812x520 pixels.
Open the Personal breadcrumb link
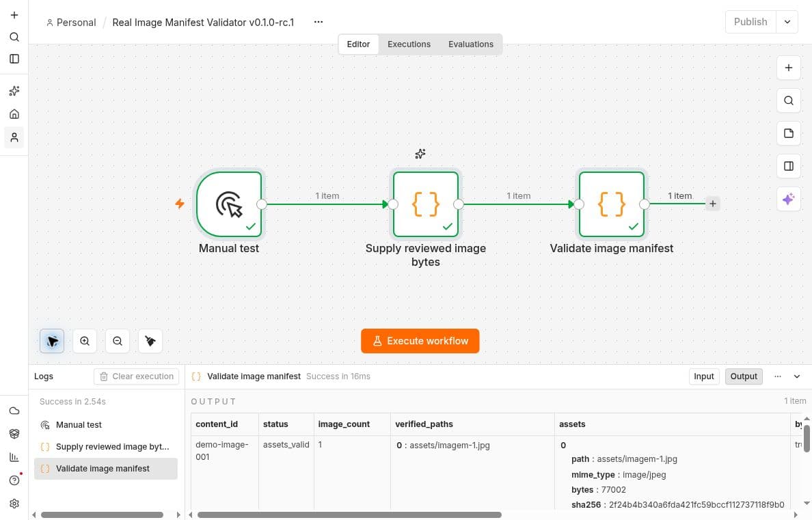point(71,23)
